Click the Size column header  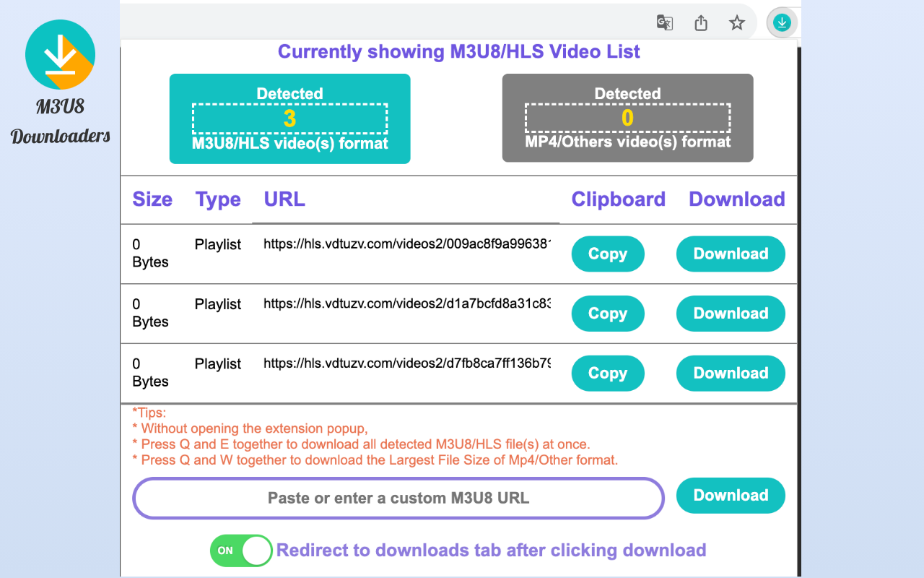[152, 199]
